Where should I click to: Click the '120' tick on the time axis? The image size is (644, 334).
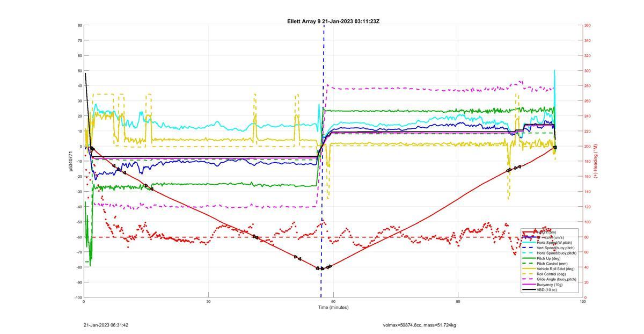[x=583, y=301]
